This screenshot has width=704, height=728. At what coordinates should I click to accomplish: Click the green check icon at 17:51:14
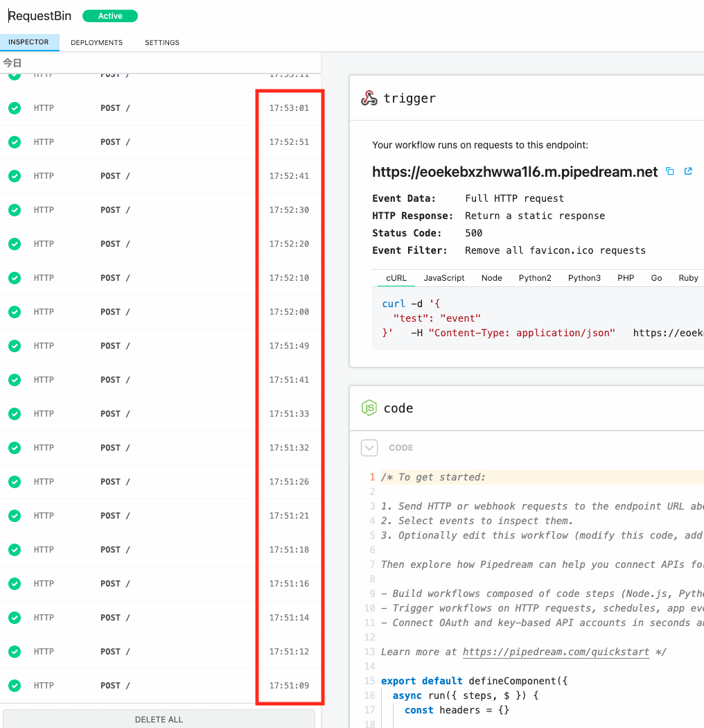[x=15, y=618]
